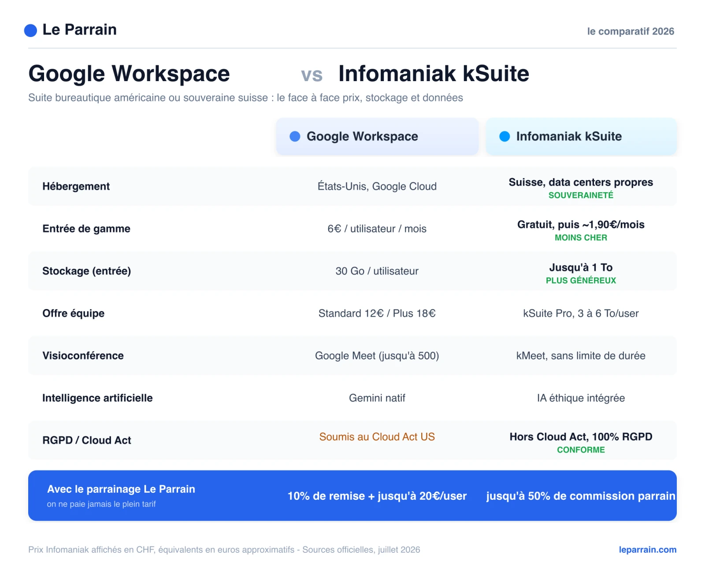This screenshot has width=705, height=588.
Task: Click 'Avec le parrainage Le Parrain' banner heading
Action: (x=121, y=489)
